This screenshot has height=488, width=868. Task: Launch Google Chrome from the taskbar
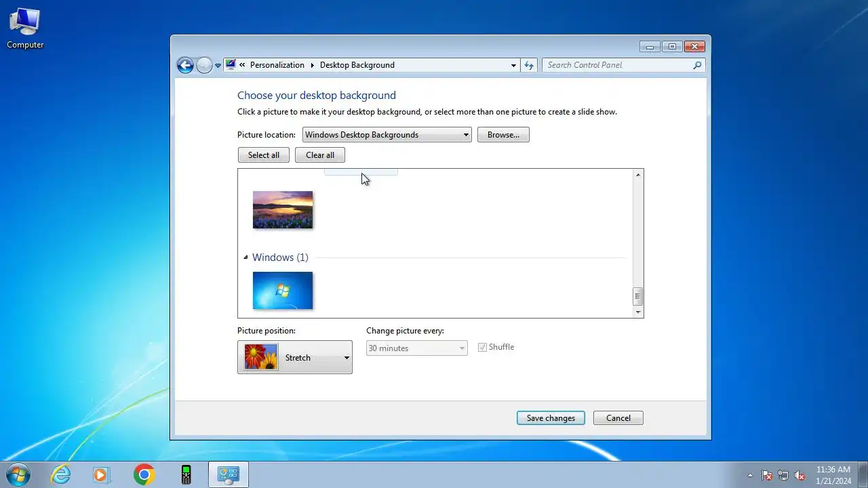point(144,474)
